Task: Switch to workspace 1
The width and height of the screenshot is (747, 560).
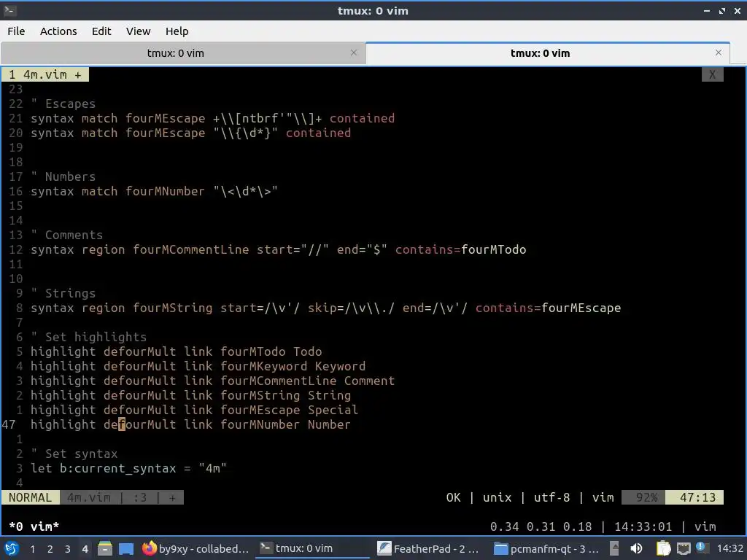Action: tap(32, 549)
